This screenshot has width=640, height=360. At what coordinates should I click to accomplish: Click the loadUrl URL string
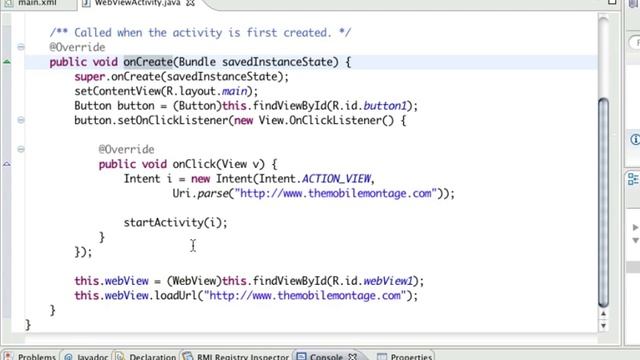[305, 296]
